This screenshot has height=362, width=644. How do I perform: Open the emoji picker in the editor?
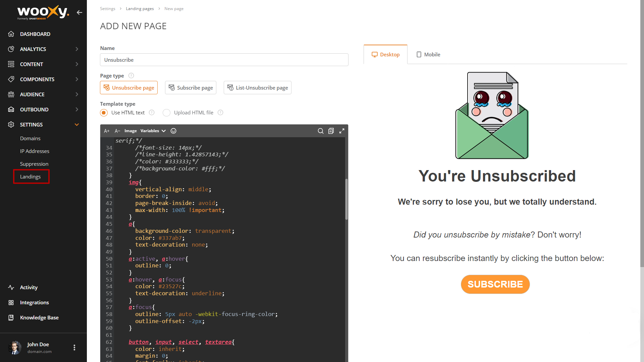173,131
